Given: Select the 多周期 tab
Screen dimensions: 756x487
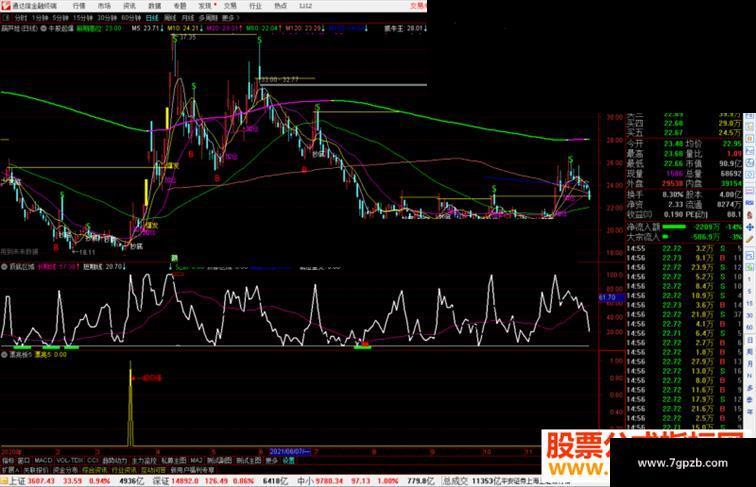Looking at the screenshot, I should pyautogui.click(x=208, y=18).
